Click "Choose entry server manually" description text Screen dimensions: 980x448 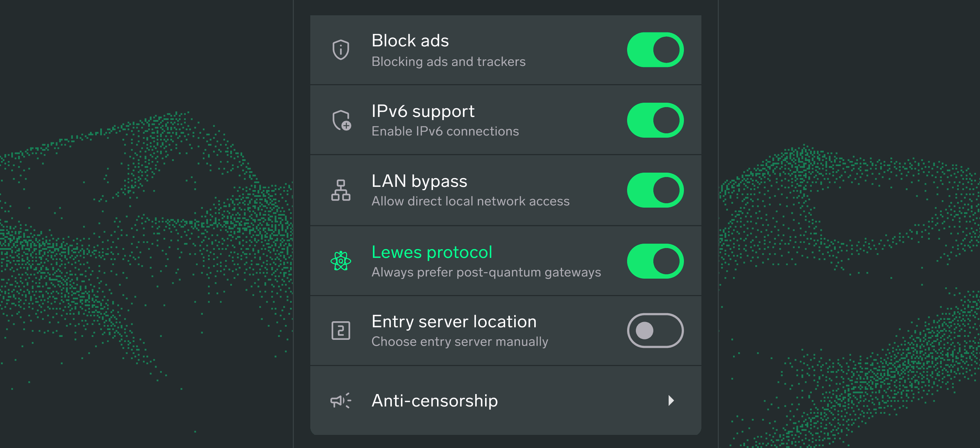(459, 342)
